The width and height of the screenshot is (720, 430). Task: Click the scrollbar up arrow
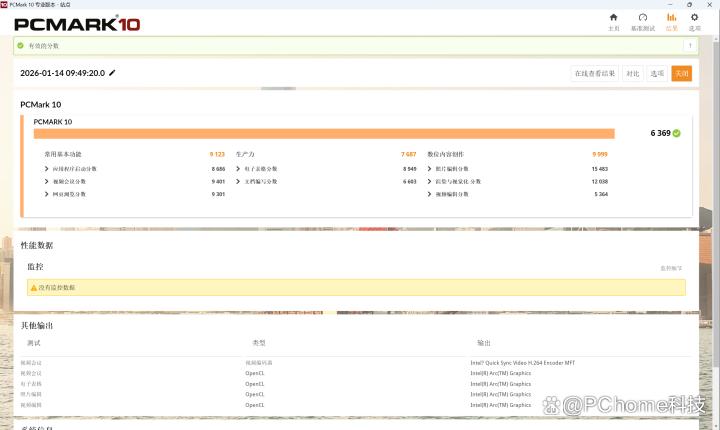[716, 39]
